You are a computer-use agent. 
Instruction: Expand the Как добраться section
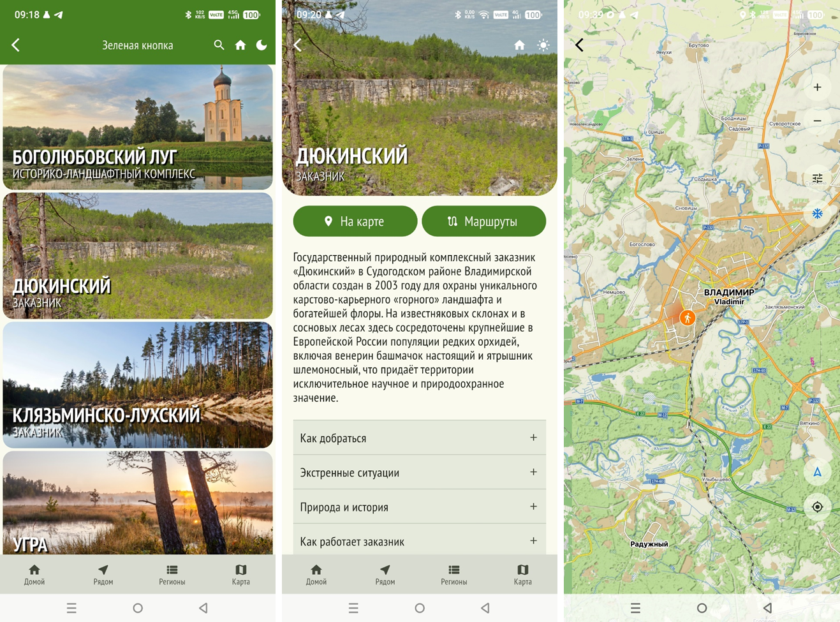click(x=420, y=438)
